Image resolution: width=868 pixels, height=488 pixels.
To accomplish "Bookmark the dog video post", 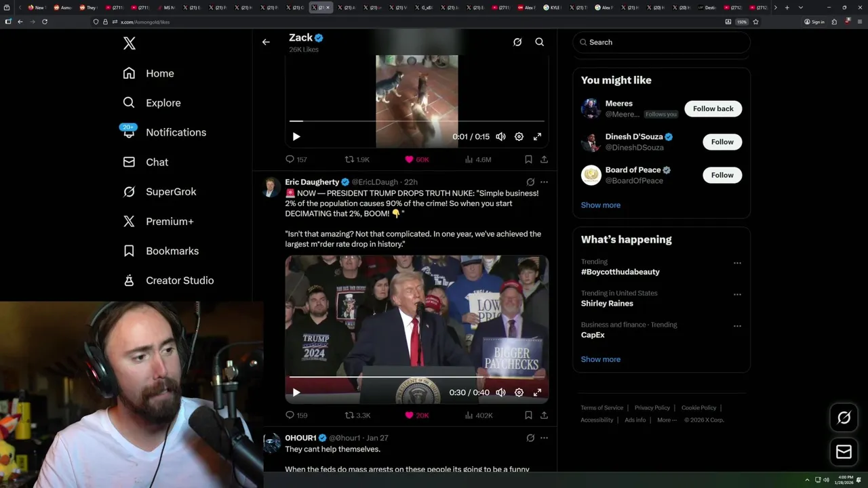I will 528,159.
